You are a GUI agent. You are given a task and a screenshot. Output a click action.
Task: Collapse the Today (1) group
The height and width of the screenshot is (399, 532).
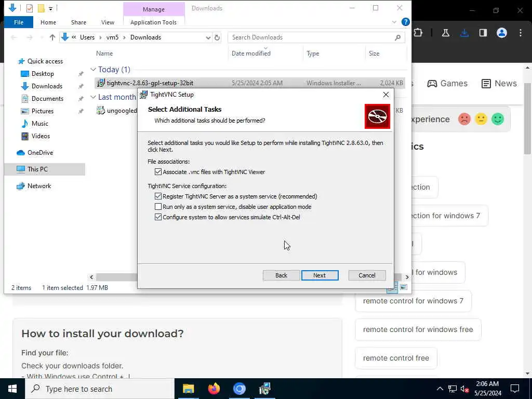pyautogui.click(x=94, y=69)
